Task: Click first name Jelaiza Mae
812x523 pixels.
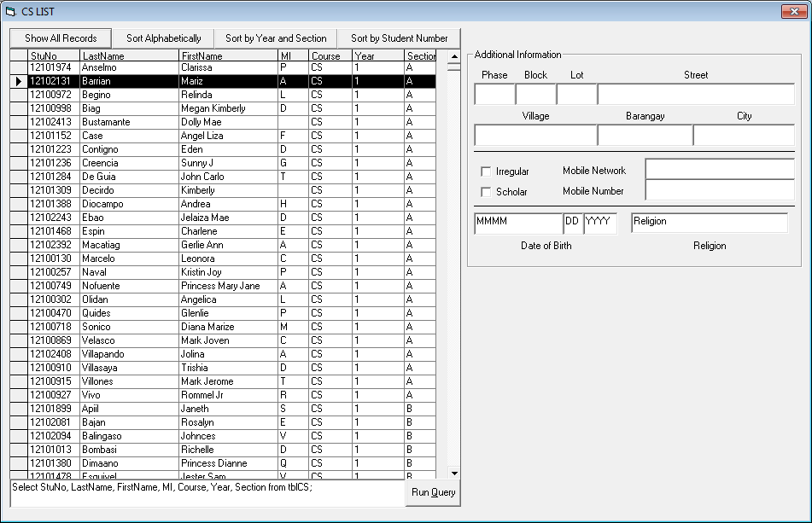Action: pyautogui.click(x=228, y=218)
